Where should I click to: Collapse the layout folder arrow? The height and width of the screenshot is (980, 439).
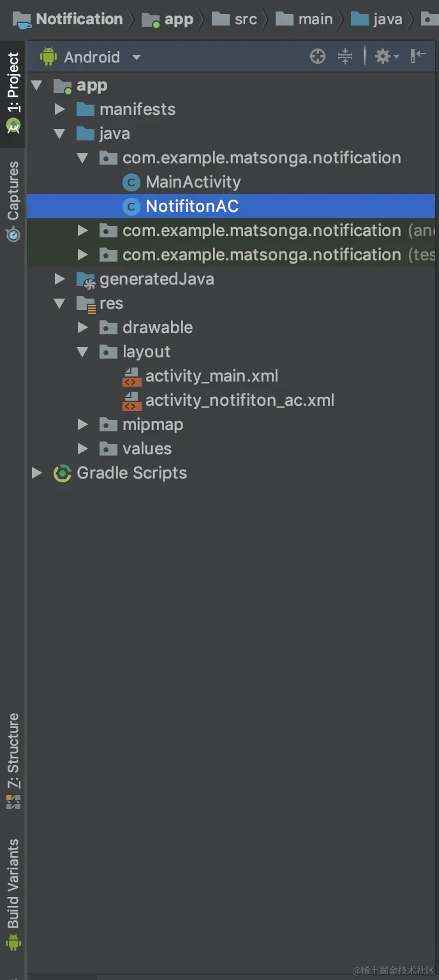(82, 352)
